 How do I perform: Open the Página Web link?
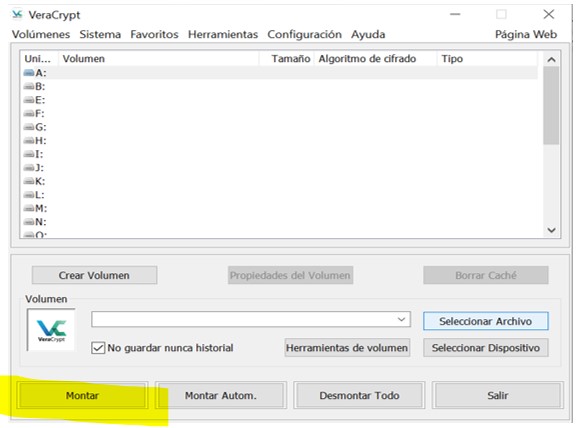pyautogui.click(x=526, y=34)
